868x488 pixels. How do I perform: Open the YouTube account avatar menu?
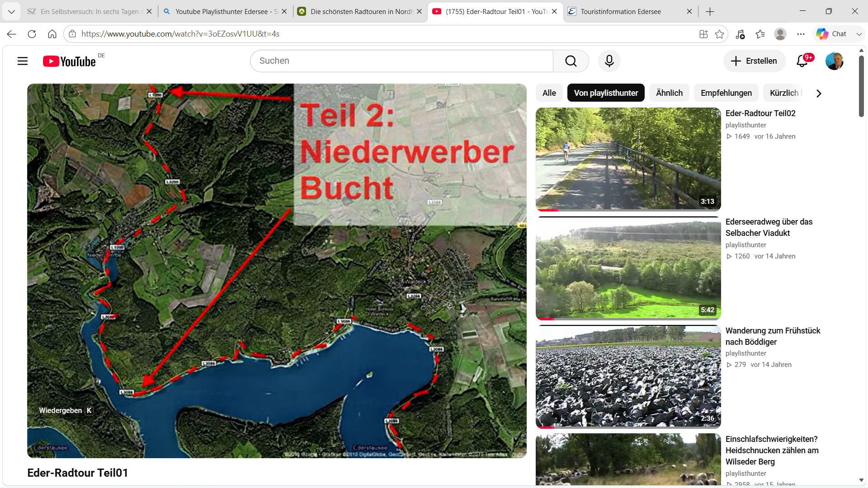(834, 61)
